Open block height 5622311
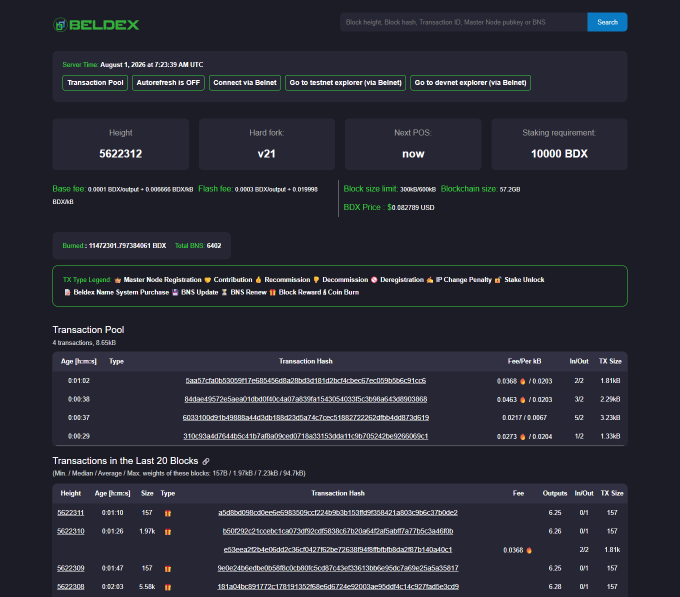Image resolution: width=680 pixels, height=597 pixels. pos(71,513)
